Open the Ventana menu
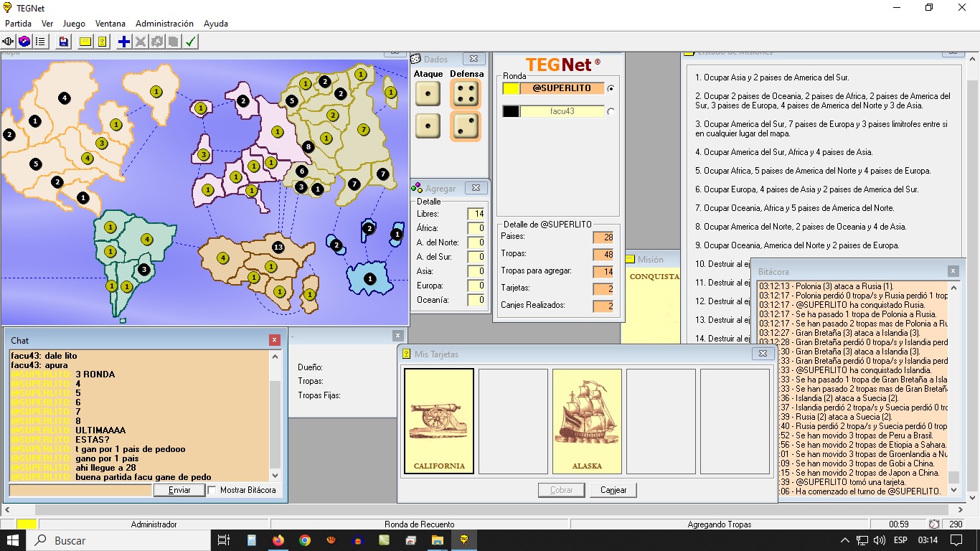980x551 pixels. point(110,24)
